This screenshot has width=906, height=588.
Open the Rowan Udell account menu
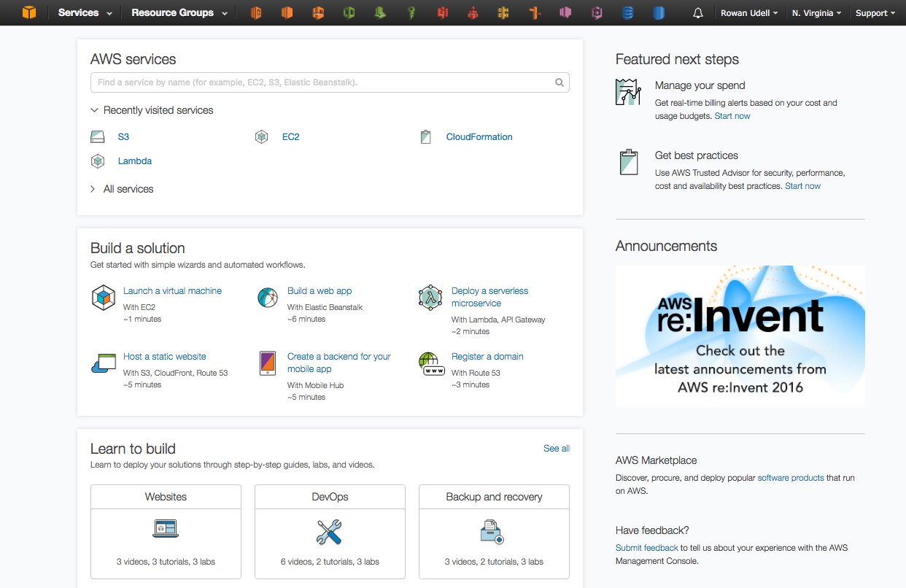tap(748, 13)
